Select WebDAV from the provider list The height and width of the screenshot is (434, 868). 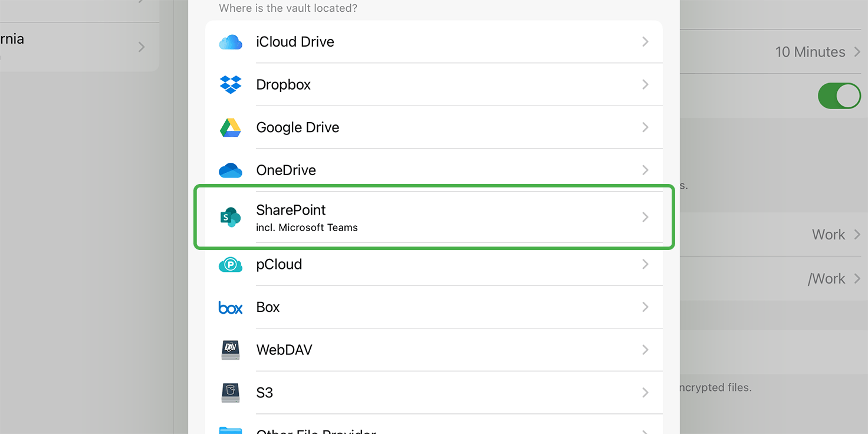(434, 350)
